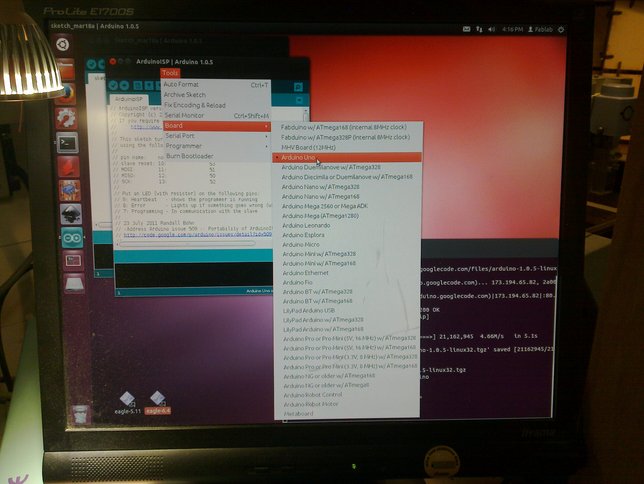Open the Trash icon at launcher bottom

click(80, 414)
